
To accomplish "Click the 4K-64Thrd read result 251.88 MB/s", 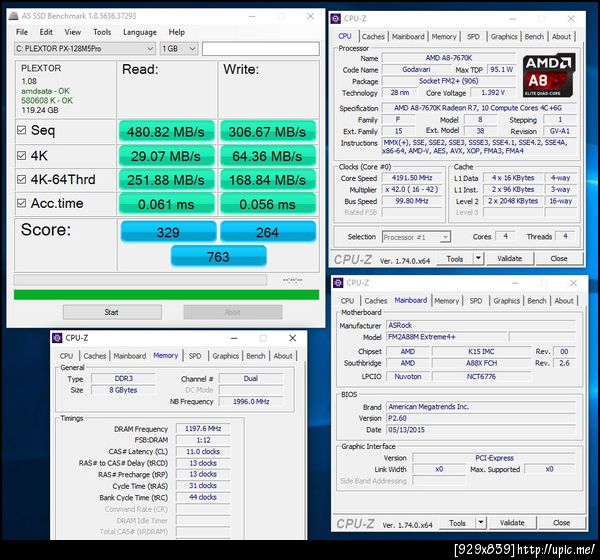I will point(166,180).
